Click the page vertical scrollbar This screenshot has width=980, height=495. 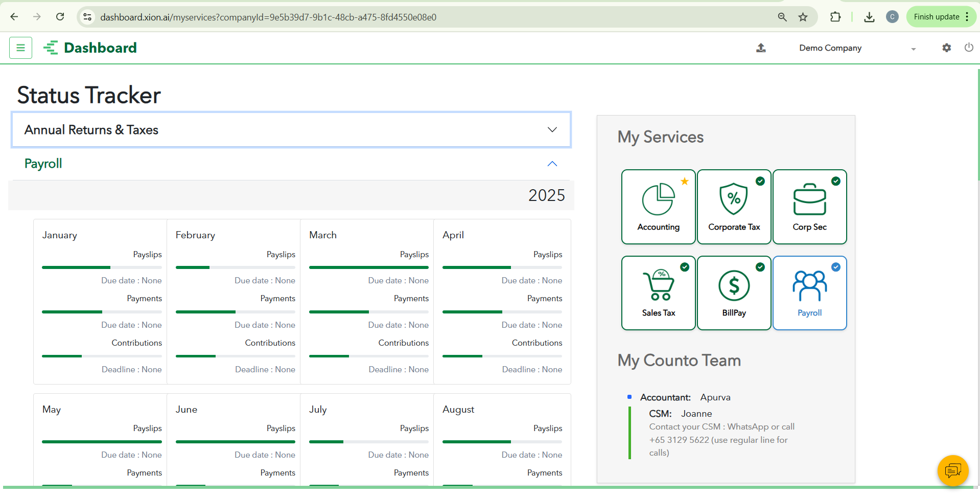click(978, 125)
